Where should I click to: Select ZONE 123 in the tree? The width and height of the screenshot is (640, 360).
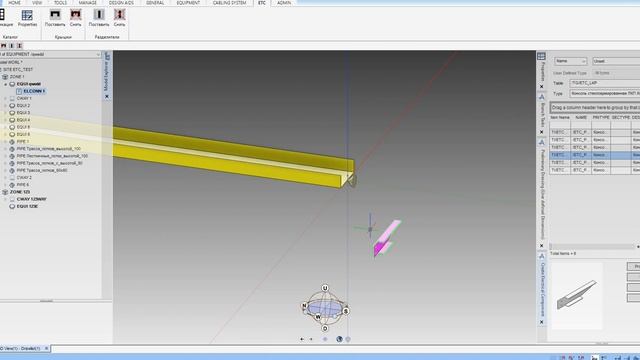tap(20, 192)
